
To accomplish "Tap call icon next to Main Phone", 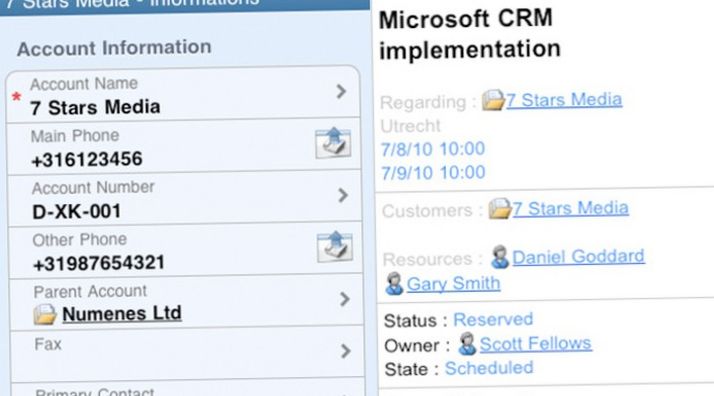I will [x=333, y=142].
